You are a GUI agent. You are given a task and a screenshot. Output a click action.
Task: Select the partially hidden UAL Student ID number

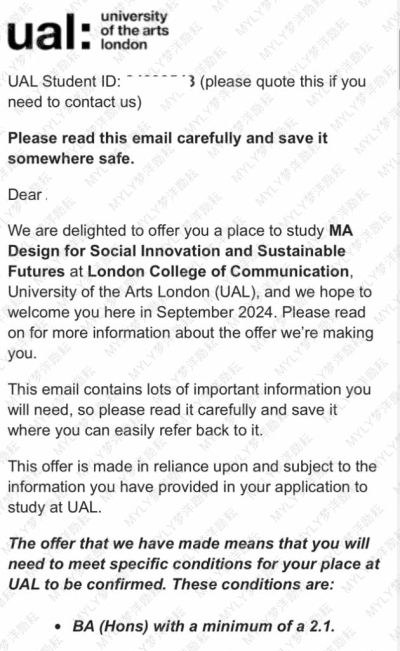point(160,81)
